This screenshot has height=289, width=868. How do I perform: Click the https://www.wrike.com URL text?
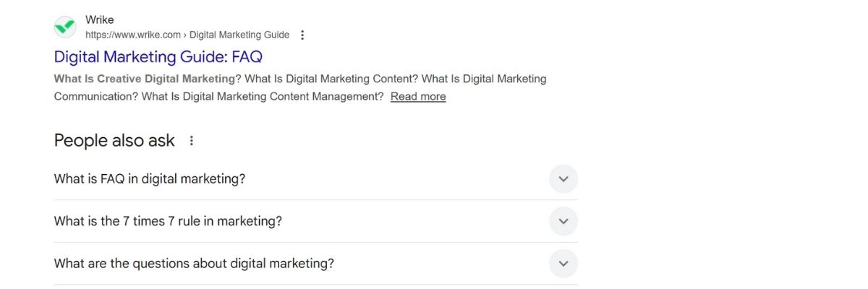pos(133,35)
